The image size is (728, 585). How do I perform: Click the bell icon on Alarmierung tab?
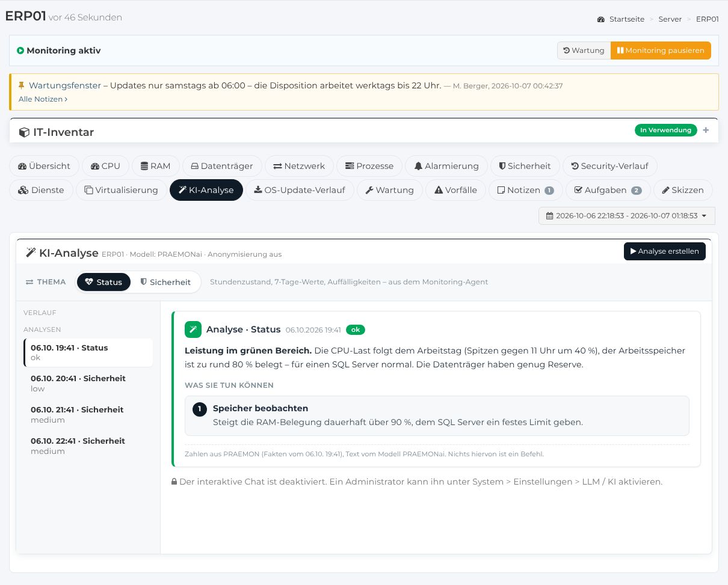click(418, 166)
